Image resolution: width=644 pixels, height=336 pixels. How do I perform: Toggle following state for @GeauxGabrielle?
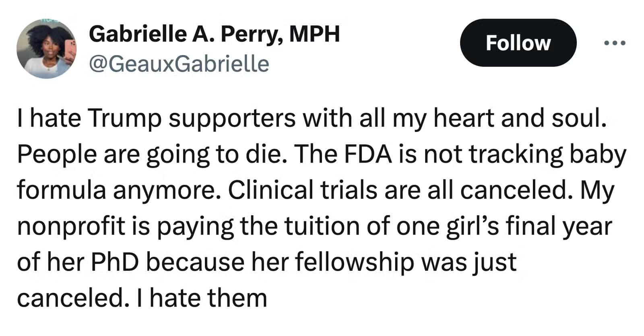(x=517, y=43)
